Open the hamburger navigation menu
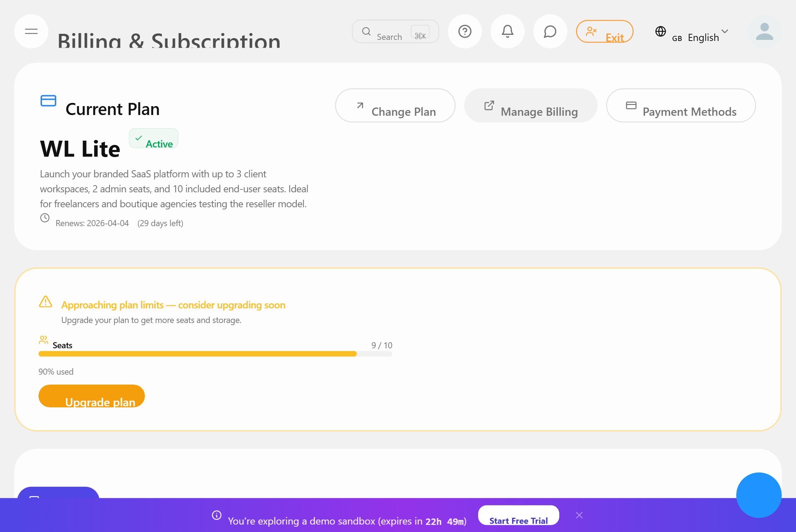Screen dimensions: 796x532 pos(31,31)
